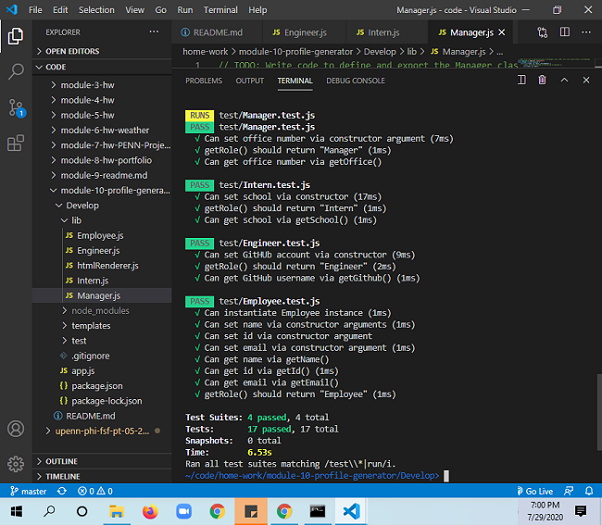Open the Run menu
Viewport: 602px width, 525px height.
tap(185, 10)
